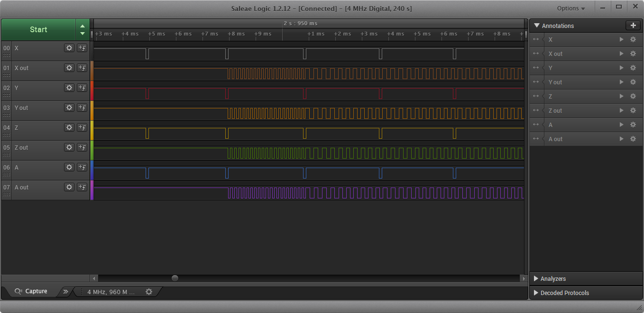Open channel settings gear for A
644x313 pixels.
click(x=69, y=167)
